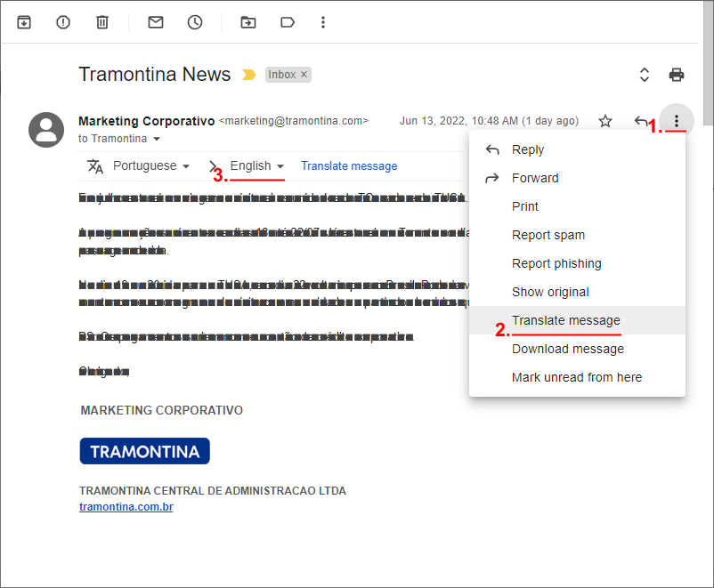Delete the email with the trash icon
Viewport: 714px width, 588px height.
[102, 22]
